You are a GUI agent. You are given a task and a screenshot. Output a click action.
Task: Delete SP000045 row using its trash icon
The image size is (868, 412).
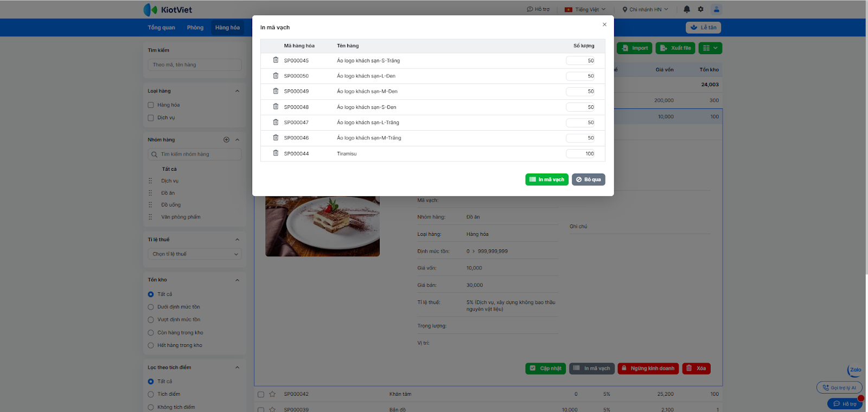click(276, 60)
